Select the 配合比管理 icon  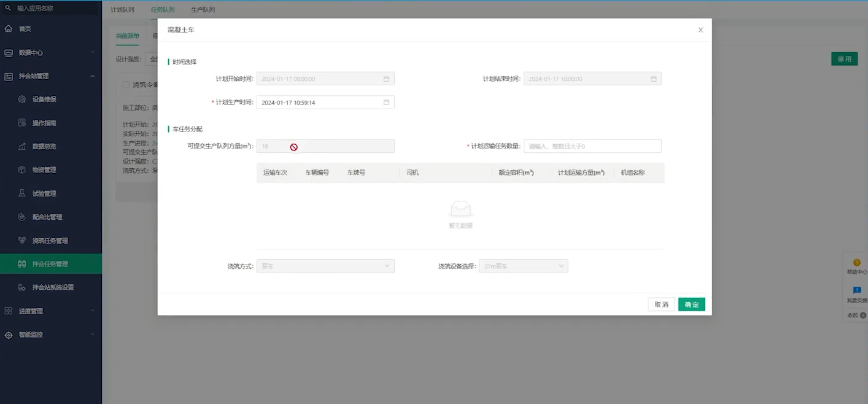[22, 217]
